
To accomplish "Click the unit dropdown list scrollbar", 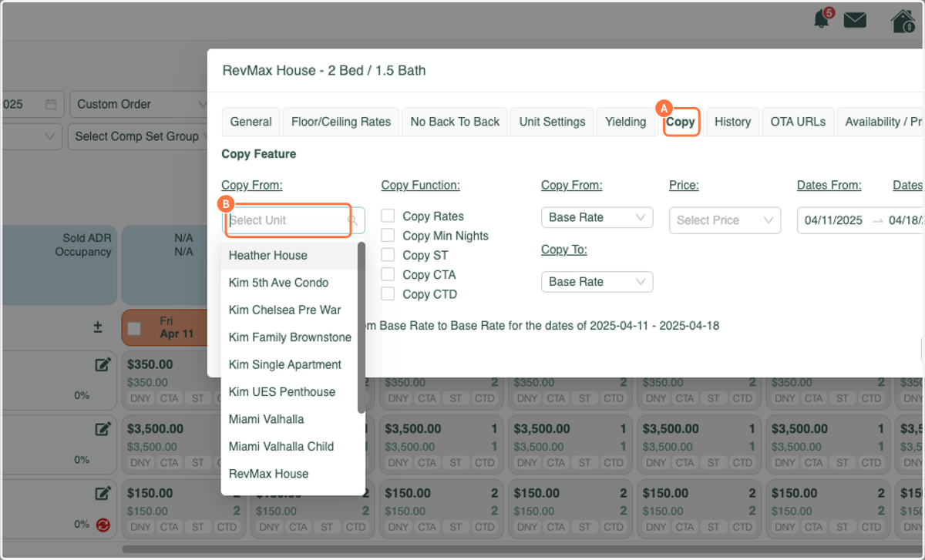I will pos(361,328).
